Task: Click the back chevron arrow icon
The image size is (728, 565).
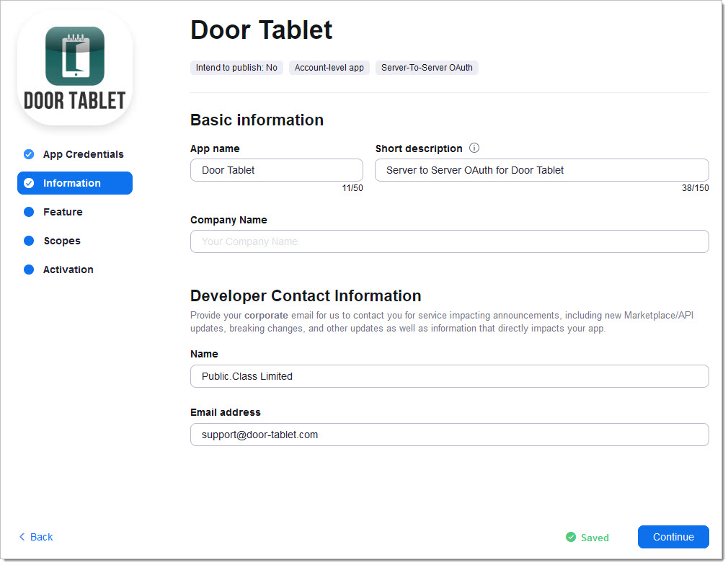Action: 22,537
